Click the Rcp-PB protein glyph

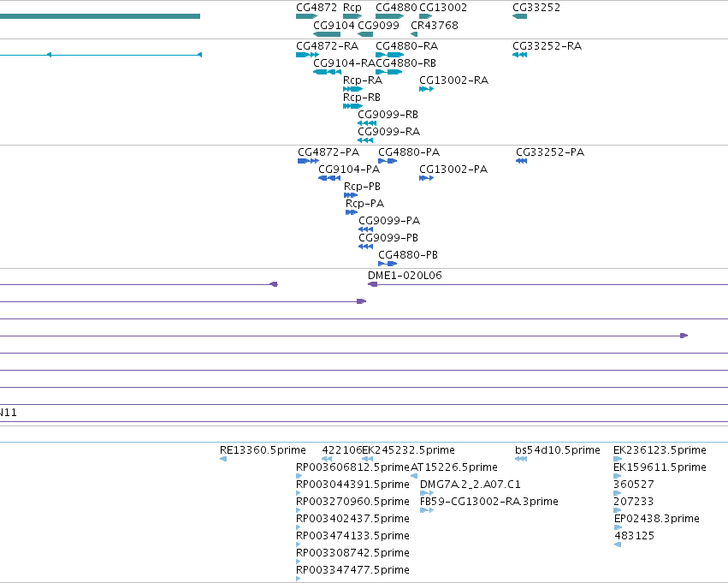click(x=351, y=195)
